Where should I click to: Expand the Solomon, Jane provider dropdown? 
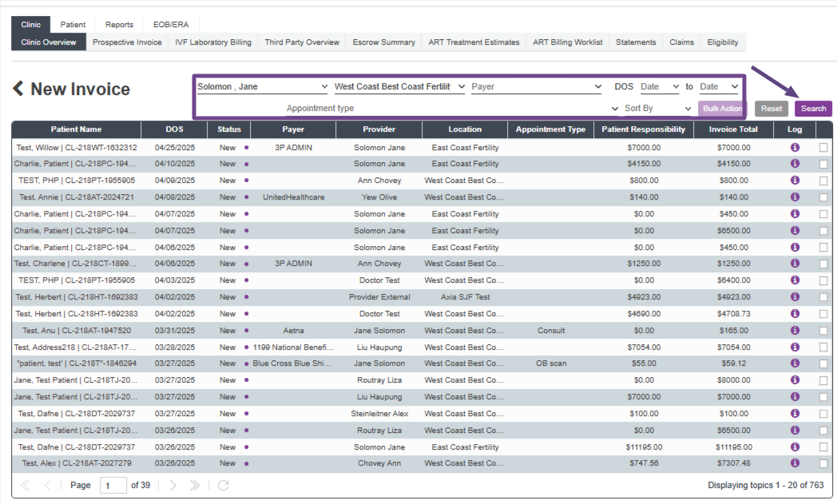point(262,86)
